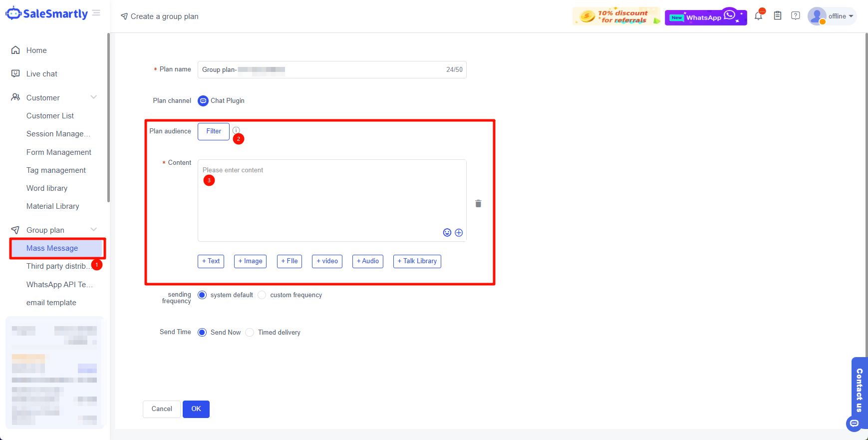Open notifications bell icon

(x=758, y=16)
